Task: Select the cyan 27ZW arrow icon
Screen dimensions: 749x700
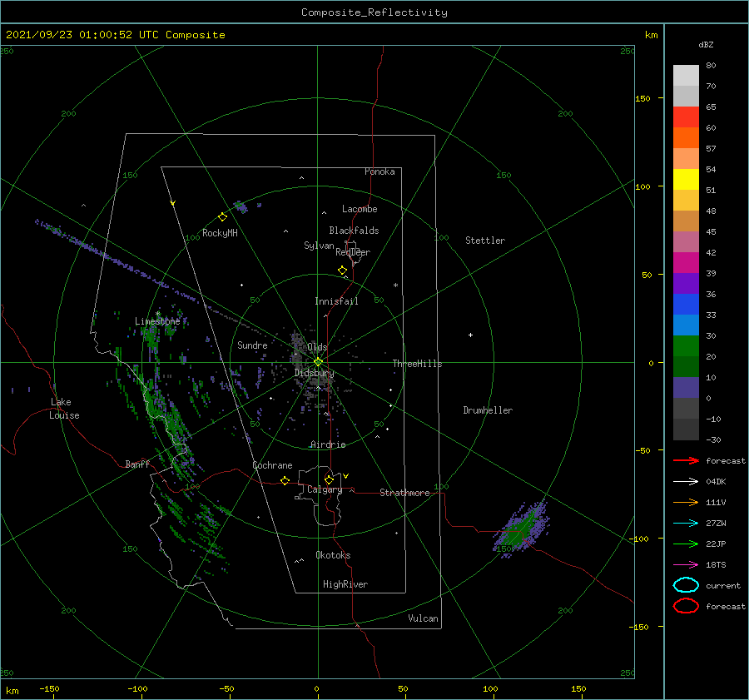Action: point(686,524)
